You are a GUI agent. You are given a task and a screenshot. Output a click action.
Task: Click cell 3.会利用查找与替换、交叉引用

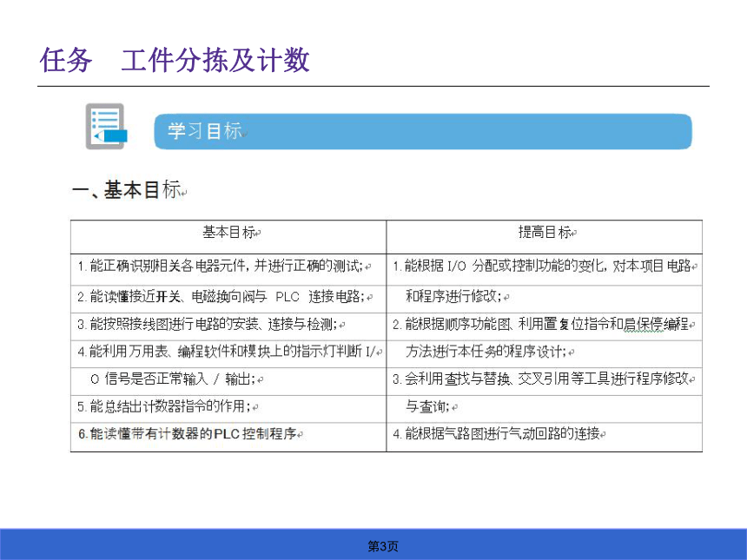[x=544, y=381]
